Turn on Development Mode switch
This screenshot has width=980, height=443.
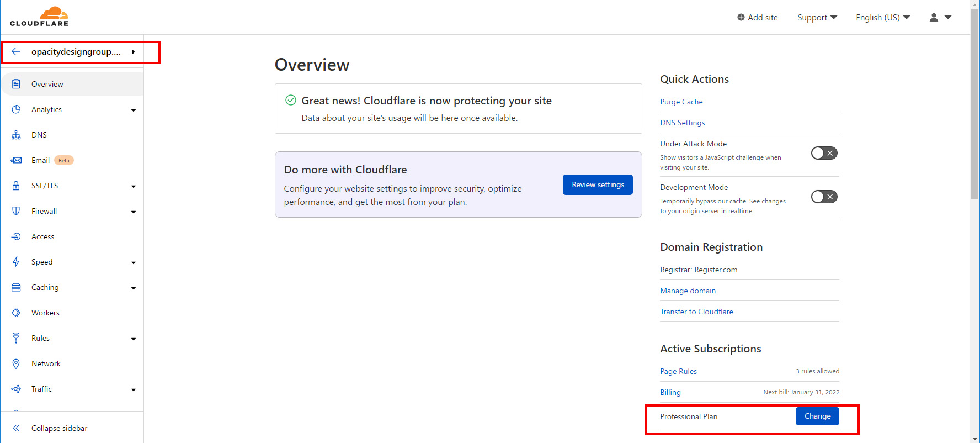pos(824,197)
